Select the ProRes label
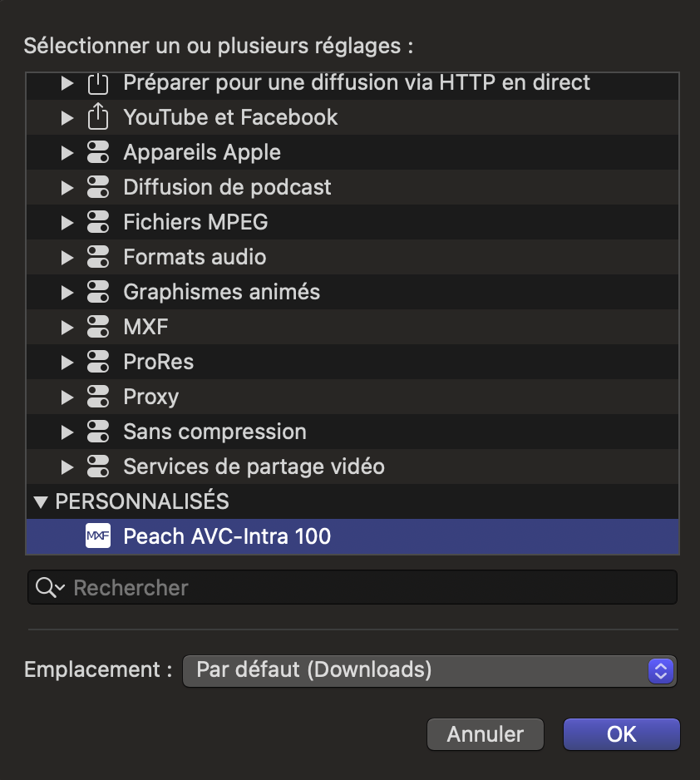The width and height of the screenshot is (700, 780). (x=159, y=362)
